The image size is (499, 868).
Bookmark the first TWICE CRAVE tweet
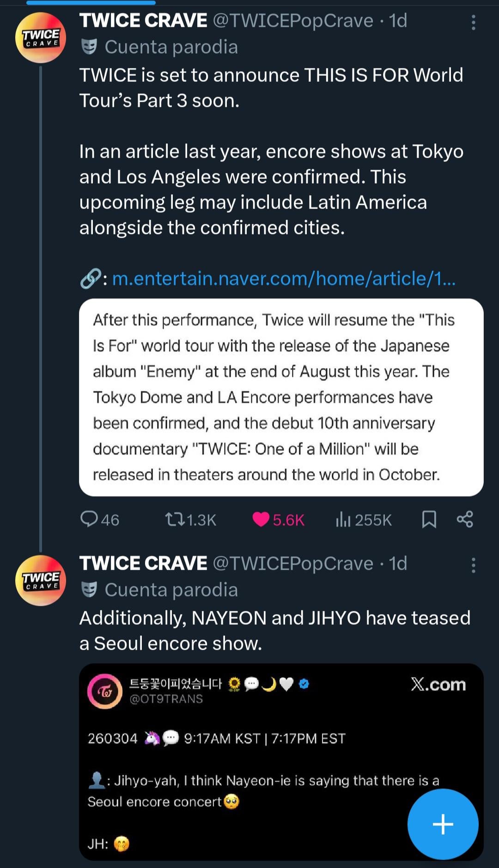pyautogui.click(x=429, y=519)
